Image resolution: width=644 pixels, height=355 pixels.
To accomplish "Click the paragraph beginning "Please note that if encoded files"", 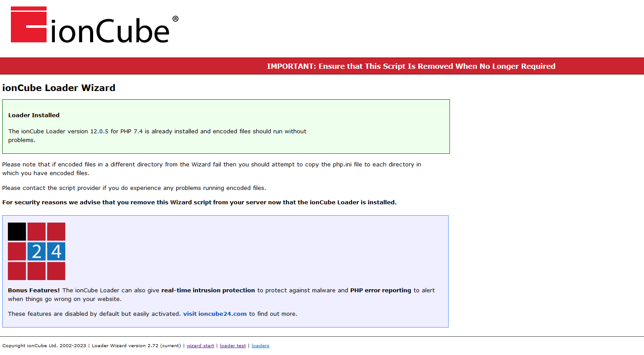I will pyautogui.click(x=211, y=169).
